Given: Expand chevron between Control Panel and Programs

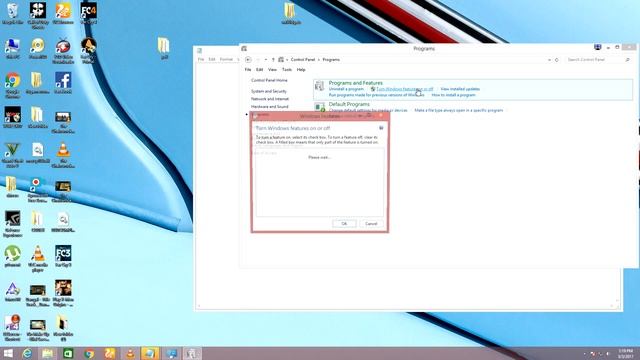Looking at the screenshot, I should (319, 60).
